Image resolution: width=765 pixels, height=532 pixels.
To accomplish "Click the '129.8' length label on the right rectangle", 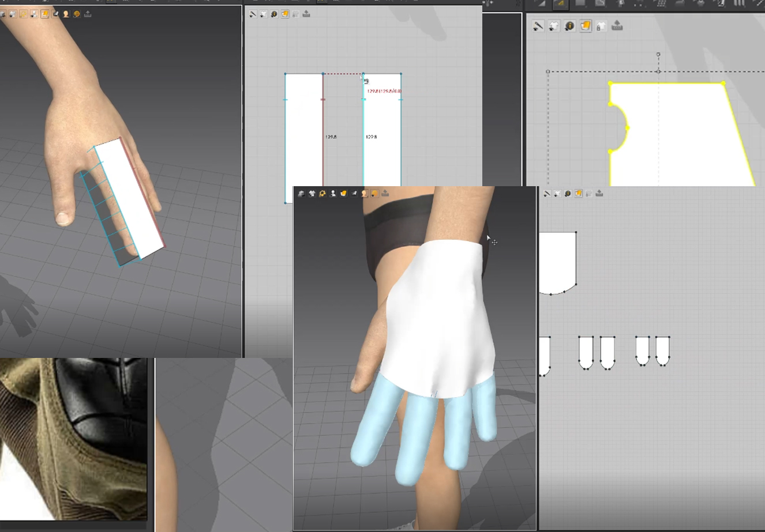I will click(x=372, y=137).
